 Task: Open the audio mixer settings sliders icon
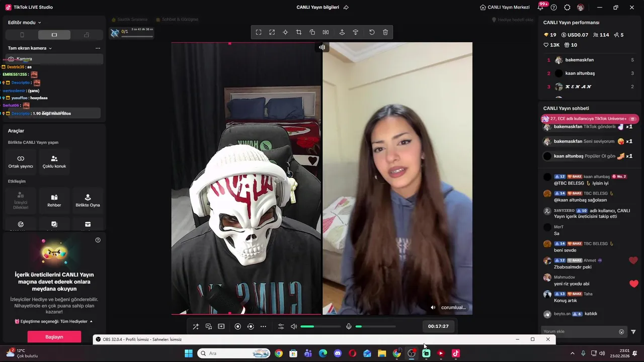(x=281, y=326)
